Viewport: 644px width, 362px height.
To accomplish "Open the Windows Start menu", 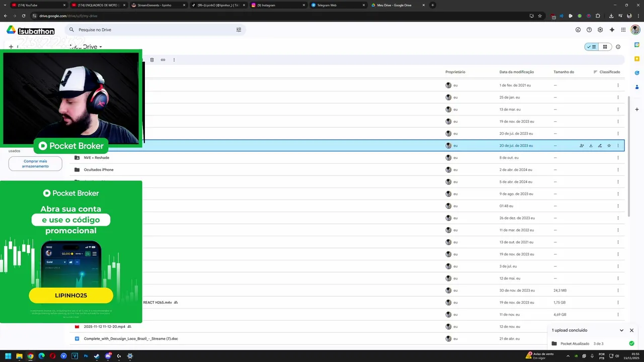I will click(x=8, y=356).
